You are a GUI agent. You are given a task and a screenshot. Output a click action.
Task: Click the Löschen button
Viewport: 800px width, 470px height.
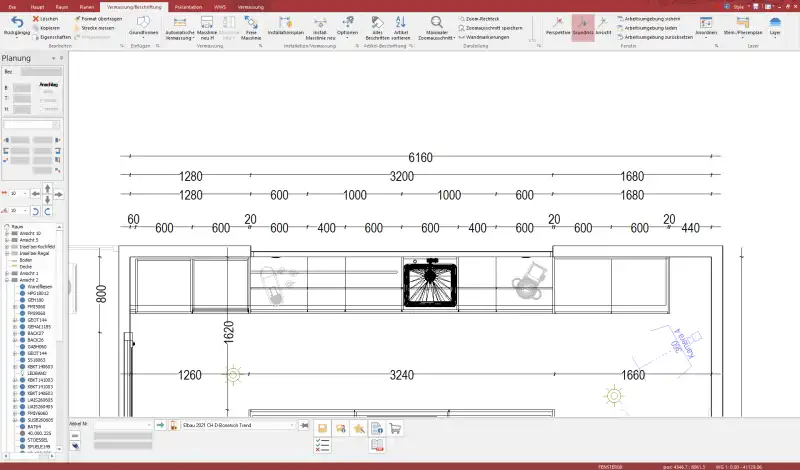[x=48, y=18]
